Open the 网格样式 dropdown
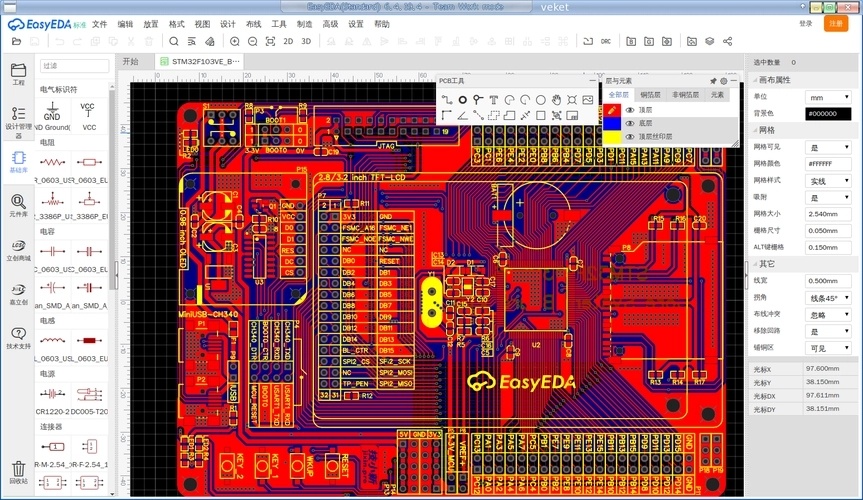This screenshot has width=863, height=500. [828, 181]
